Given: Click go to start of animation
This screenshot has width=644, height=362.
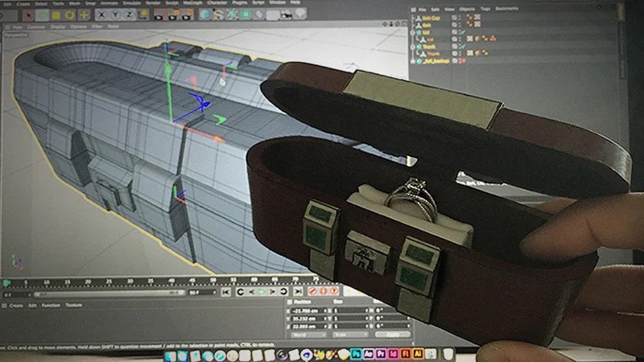Looking at the screenshot, I should click(x=225, y=292).
